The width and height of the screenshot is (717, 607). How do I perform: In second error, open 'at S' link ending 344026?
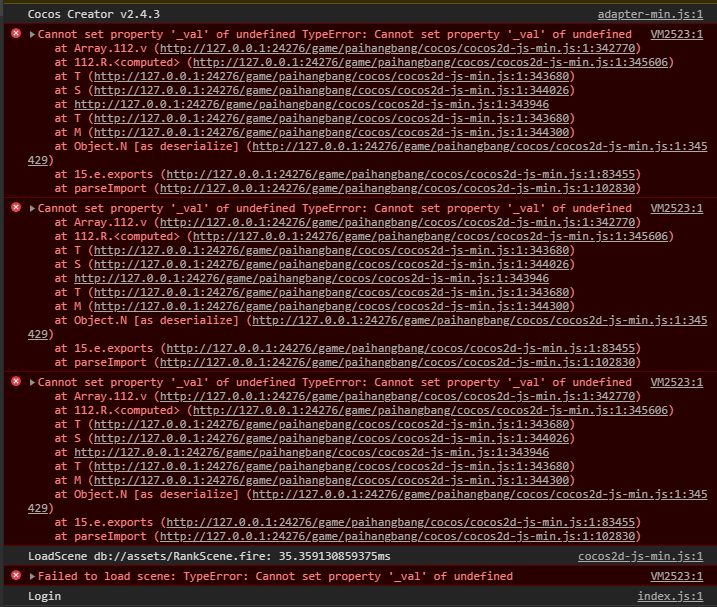332,264
